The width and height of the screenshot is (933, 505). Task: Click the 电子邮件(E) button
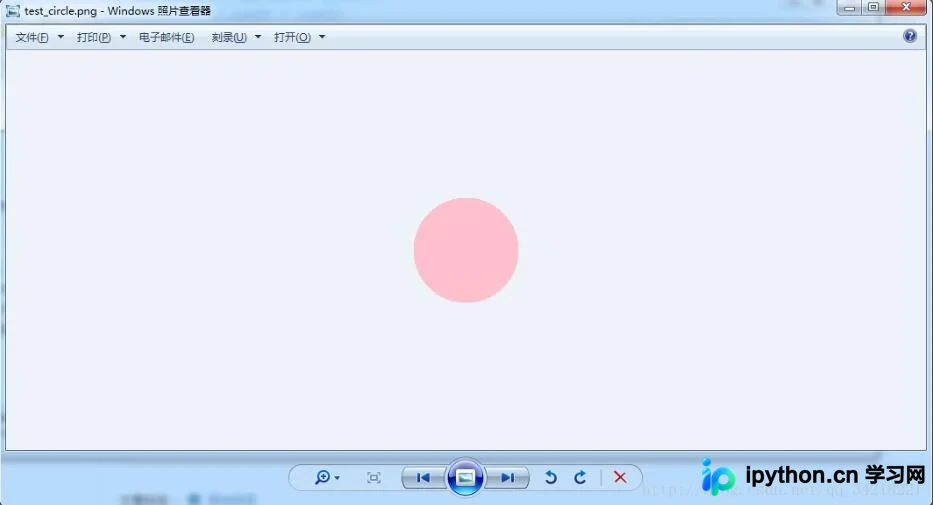[167, 37]
